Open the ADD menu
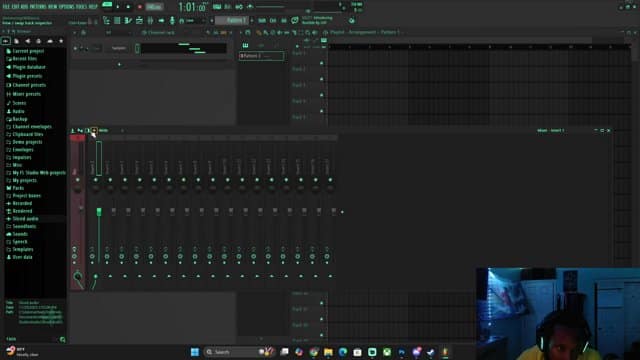The height and width of the screenshot is (360, 640). coord(24,7)
